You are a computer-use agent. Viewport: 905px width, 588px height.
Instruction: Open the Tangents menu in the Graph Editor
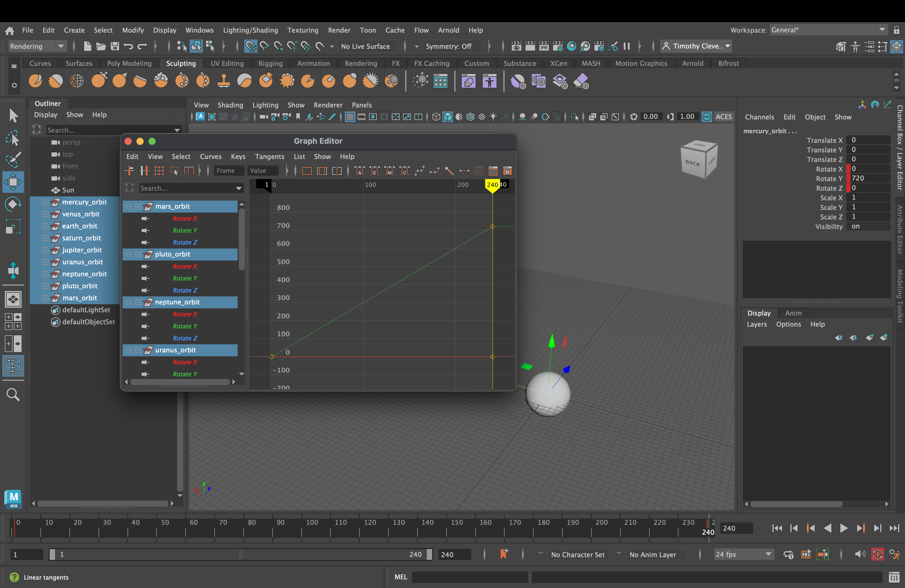tap(269, 156)
